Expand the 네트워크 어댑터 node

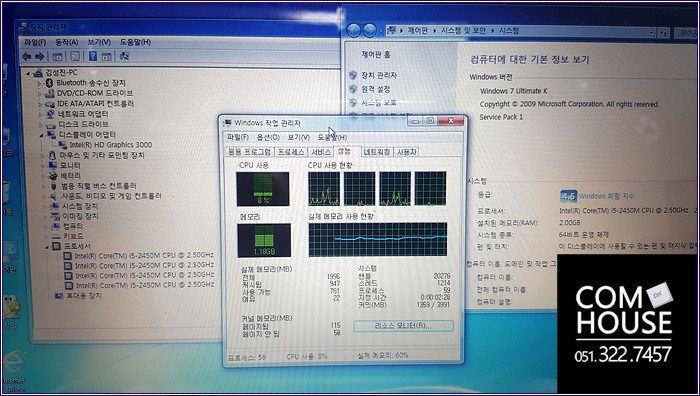[40, 114]
